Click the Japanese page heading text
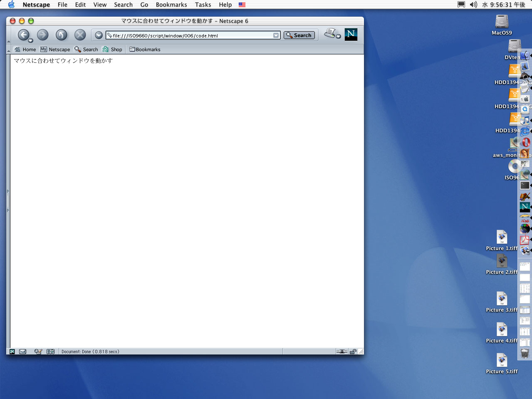Viewport: 532px width, 399px height. tap(63, 61)
